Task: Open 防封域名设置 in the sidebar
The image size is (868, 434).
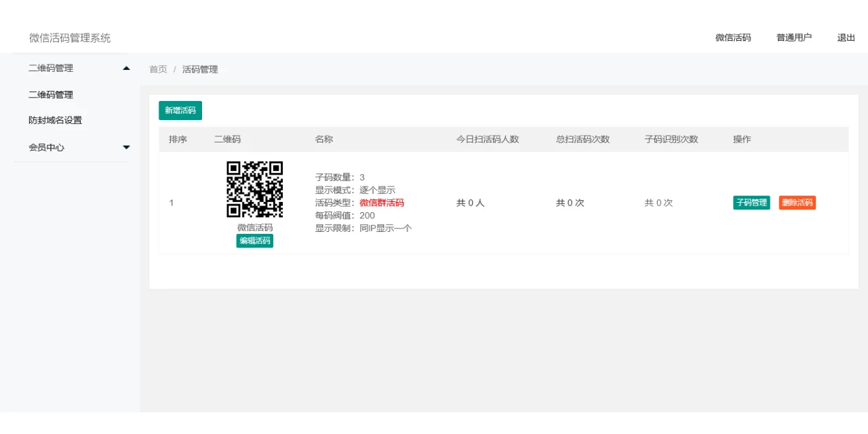Action: point(54,120)
